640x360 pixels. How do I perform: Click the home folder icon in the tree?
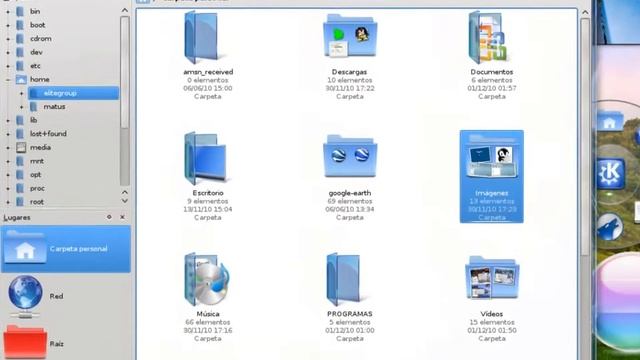pos(21,79)
